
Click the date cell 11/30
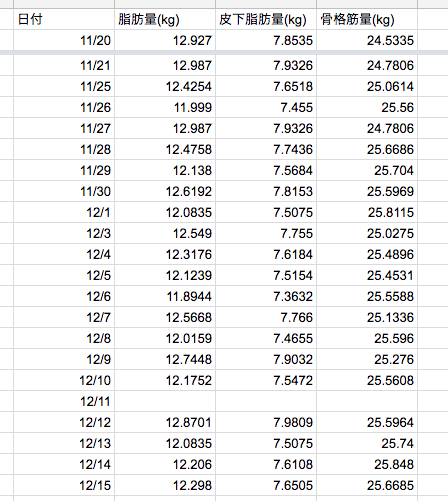coord(64,191)
